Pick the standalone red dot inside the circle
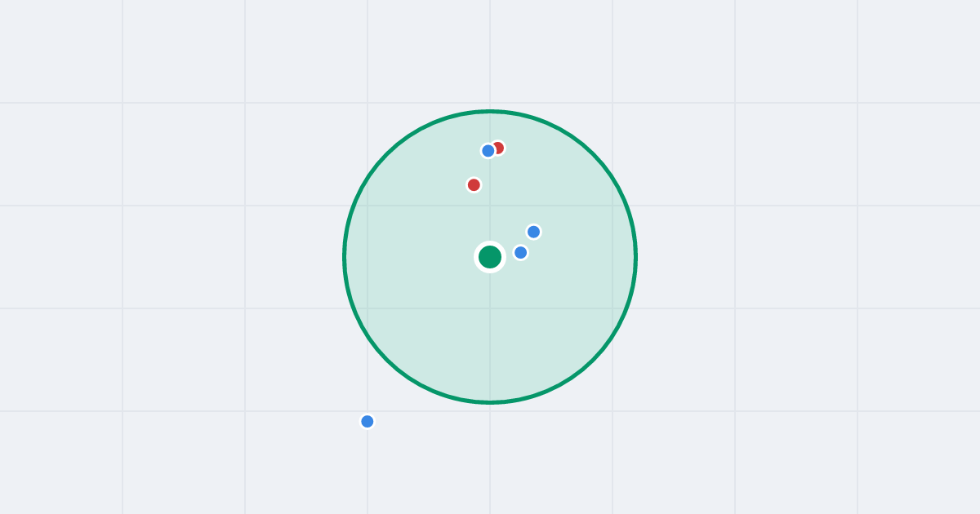This screenshot has width=980, height=514. click(x=474, y=185)
